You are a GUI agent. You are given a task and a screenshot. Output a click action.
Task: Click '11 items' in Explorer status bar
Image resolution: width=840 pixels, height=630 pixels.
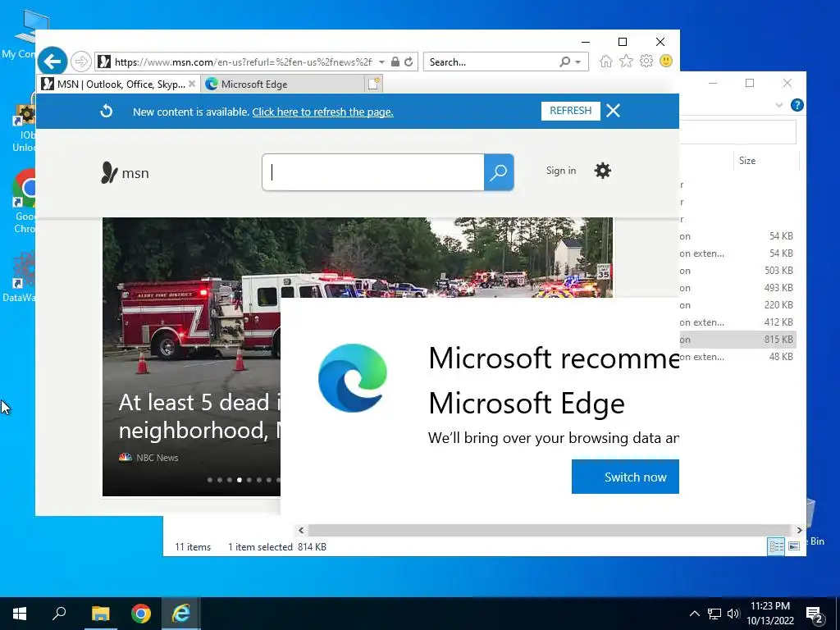coord(193,547)
